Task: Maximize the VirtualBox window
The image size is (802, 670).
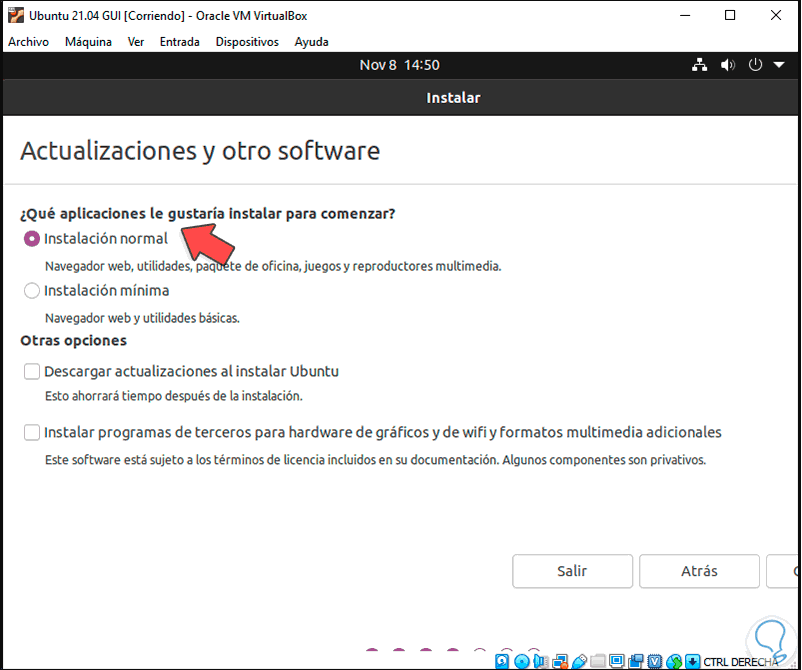Action: pyautogui.click(x=730, y=15)
